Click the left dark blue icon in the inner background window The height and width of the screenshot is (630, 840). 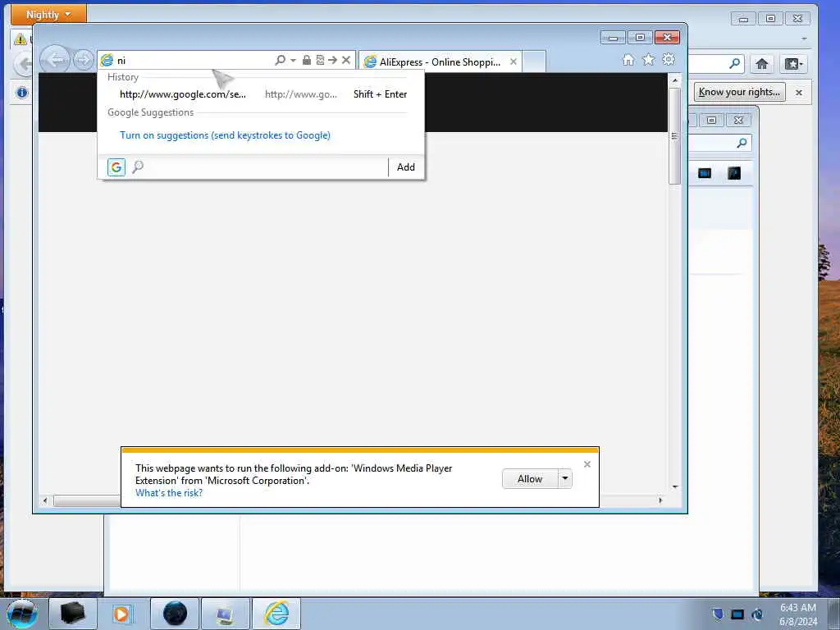click(x=705, y=173)
